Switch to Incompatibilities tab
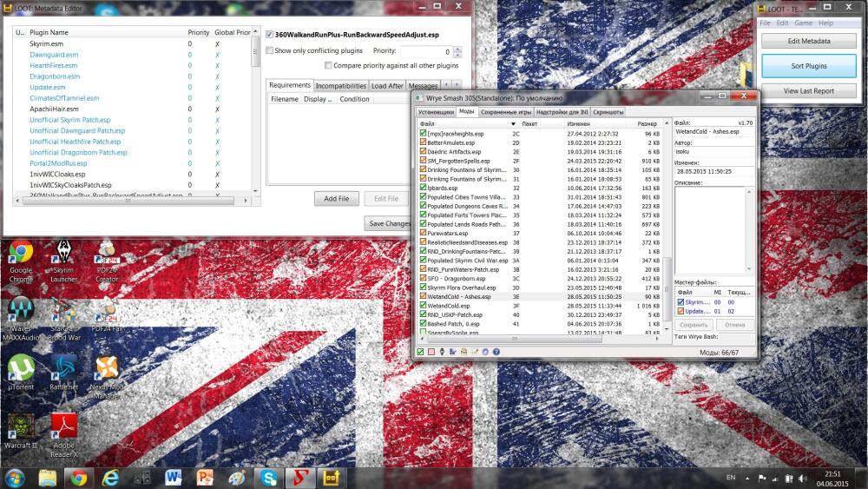 click(341, 86)
